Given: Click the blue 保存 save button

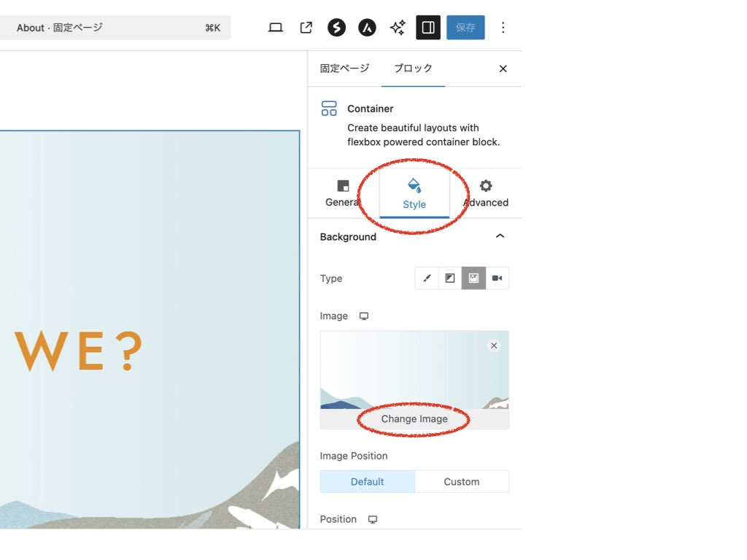Looking at the screenshot, I should click(465, 28).
